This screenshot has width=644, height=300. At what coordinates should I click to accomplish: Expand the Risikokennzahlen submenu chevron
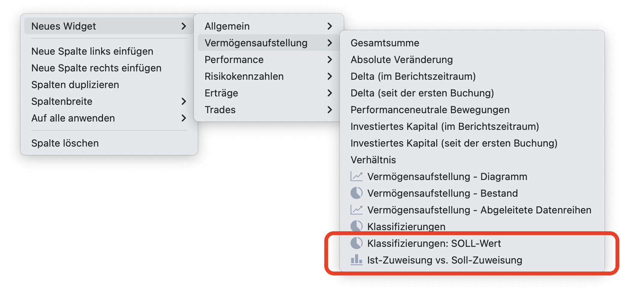(x=330, y=76)
